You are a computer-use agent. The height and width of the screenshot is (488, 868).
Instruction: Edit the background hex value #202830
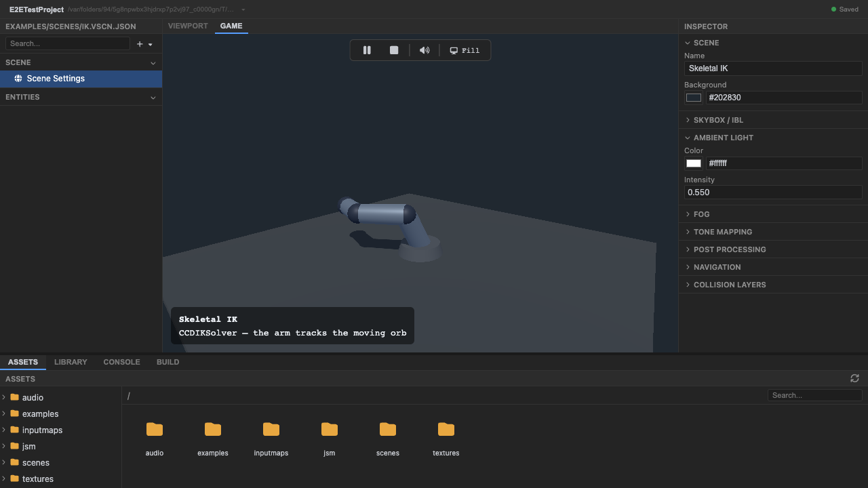click(784, 98)
